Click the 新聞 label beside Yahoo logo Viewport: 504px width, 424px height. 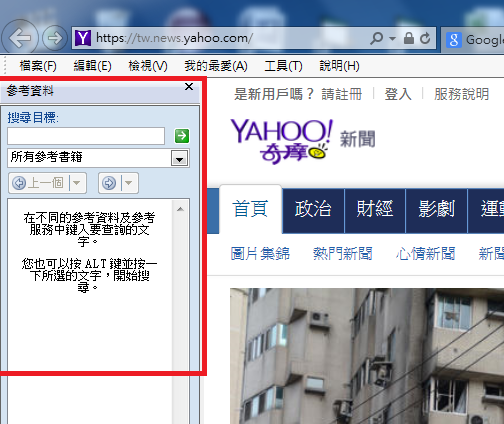[358, 139]
